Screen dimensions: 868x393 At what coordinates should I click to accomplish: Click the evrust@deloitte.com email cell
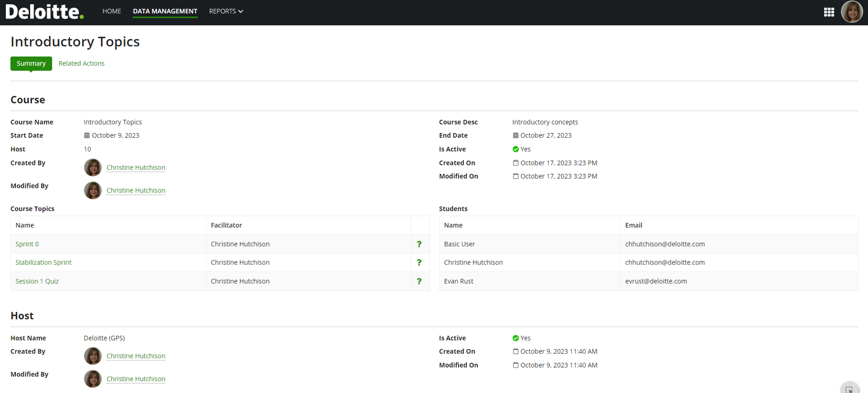click(x=739, y=281)
